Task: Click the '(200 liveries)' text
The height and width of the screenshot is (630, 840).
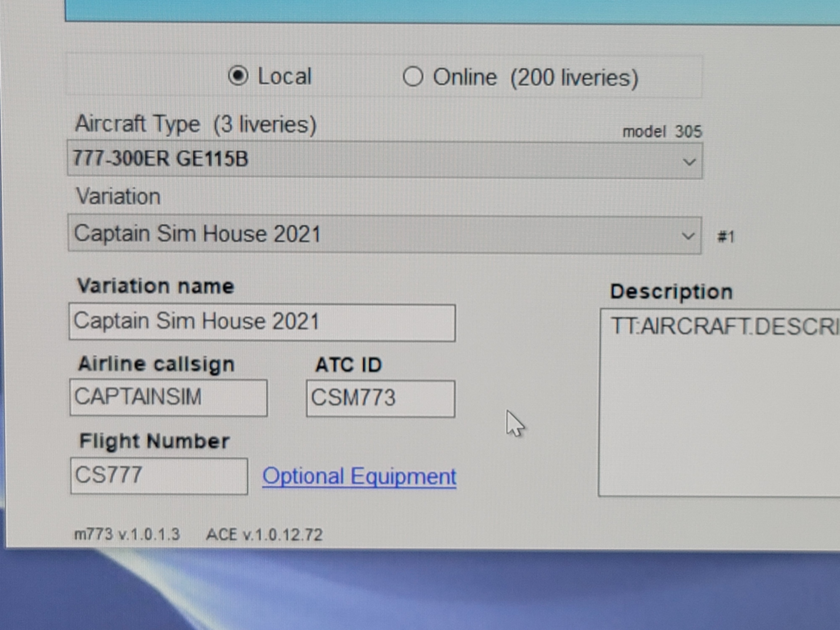Action: [574, 78]
